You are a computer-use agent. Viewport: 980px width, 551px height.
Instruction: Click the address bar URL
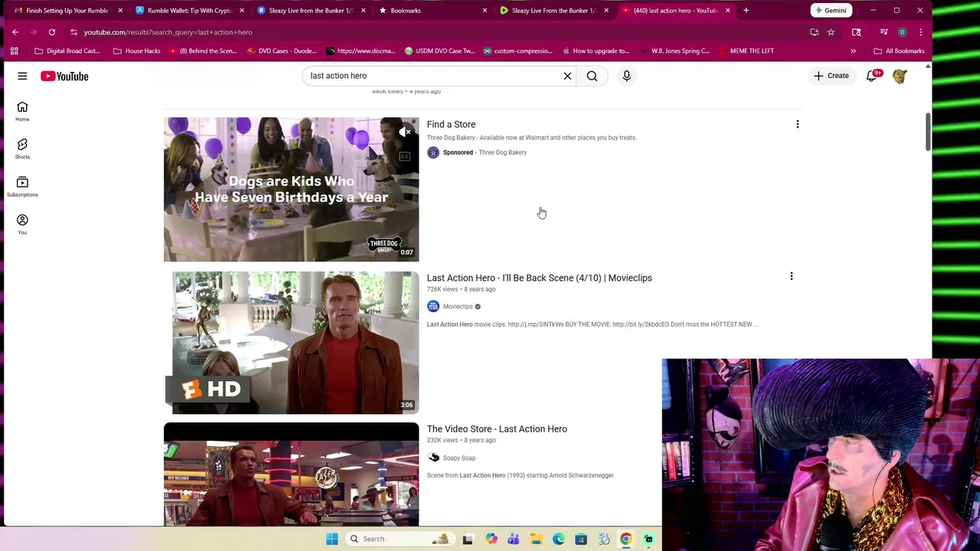coord(168,32)
